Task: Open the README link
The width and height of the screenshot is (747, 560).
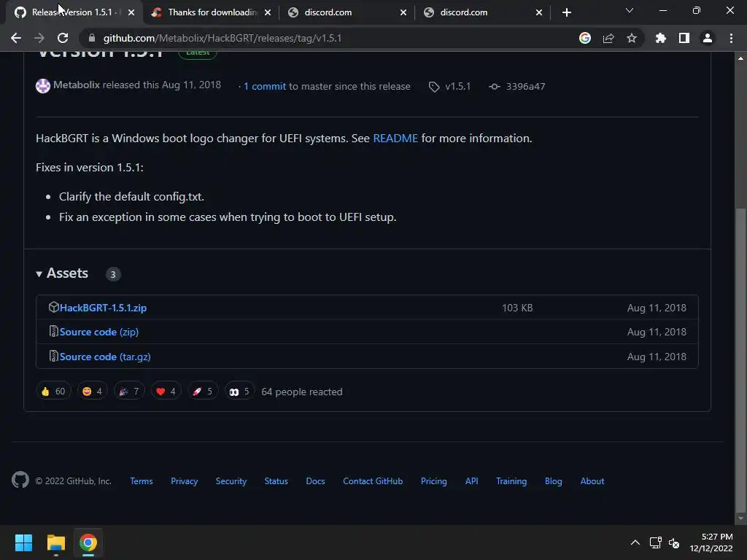Action: pos(395,138)
